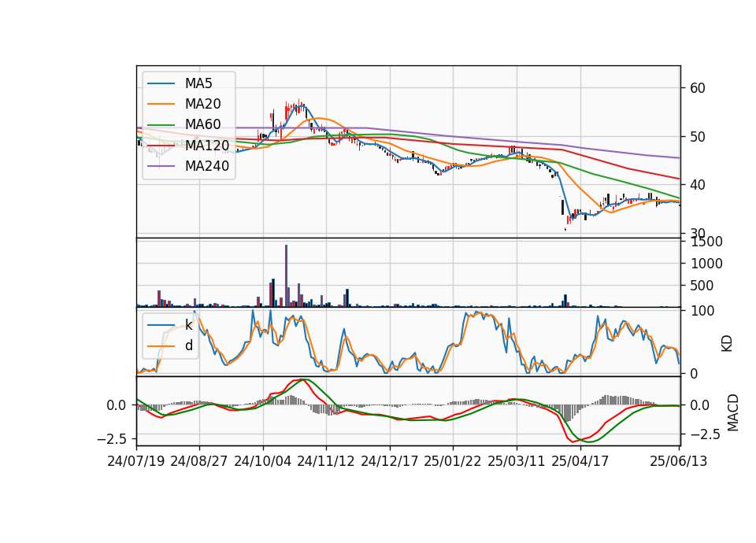The image size is (756, 543).
Task: Click the 24/12/17 date axis label
Action: point(389,461)
